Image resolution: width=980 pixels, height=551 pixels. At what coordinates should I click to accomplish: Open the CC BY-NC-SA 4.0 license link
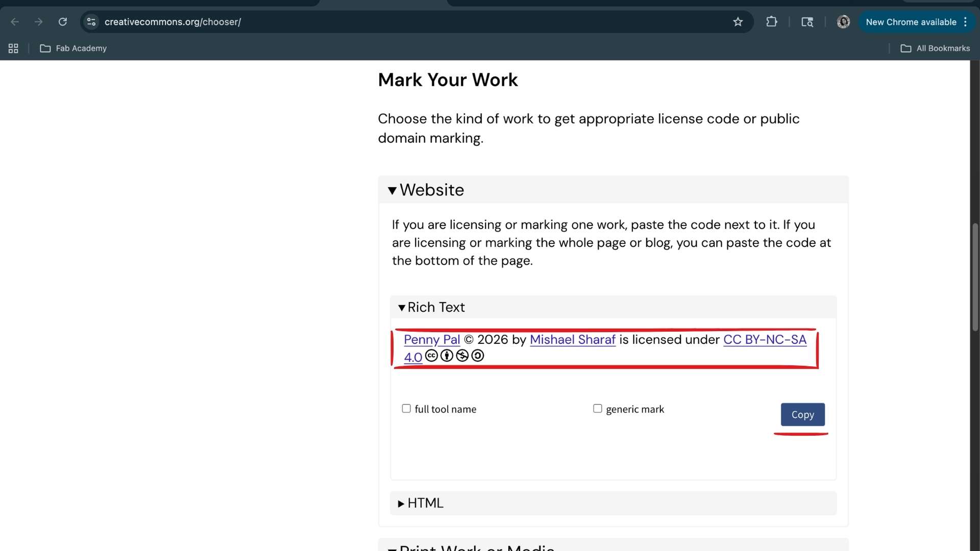pos(765,340)
